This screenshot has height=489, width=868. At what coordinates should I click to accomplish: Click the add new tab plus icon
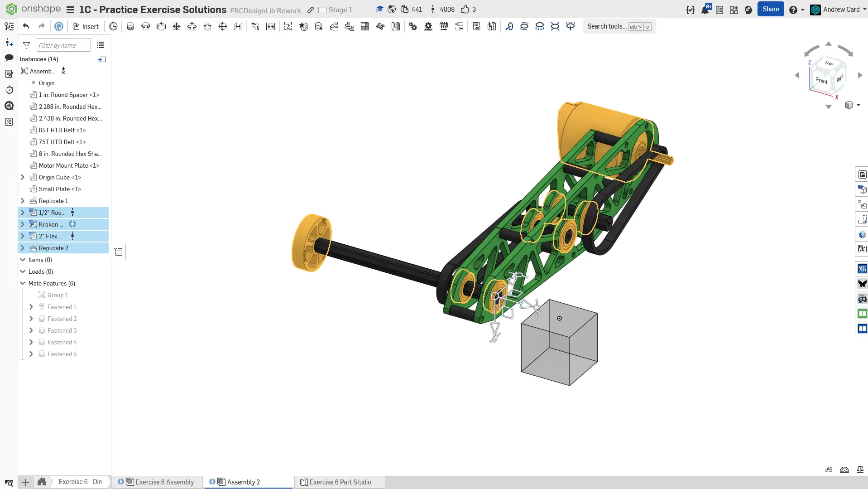click(x=26, y=482)
